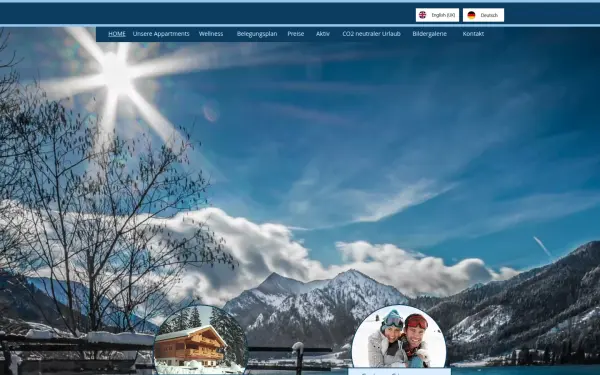Open the Wellness menu item

pyautogui.click(x=211, y=34)
